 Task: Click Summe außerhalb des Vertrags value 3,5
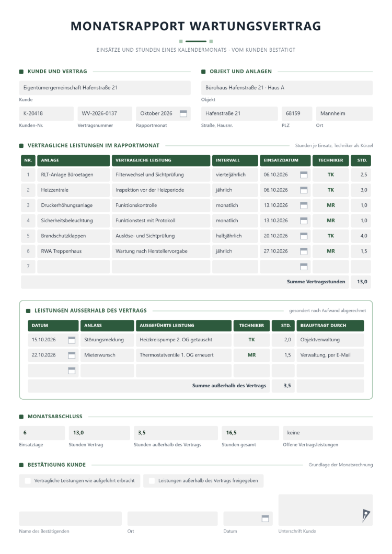pos(283,386)
